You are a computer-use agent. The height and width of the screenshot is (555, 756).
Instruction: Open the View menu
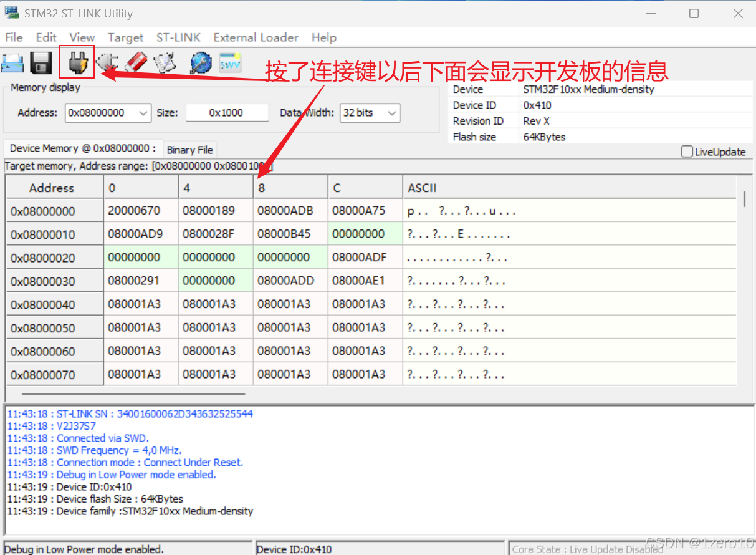click(x=82, y=37)
